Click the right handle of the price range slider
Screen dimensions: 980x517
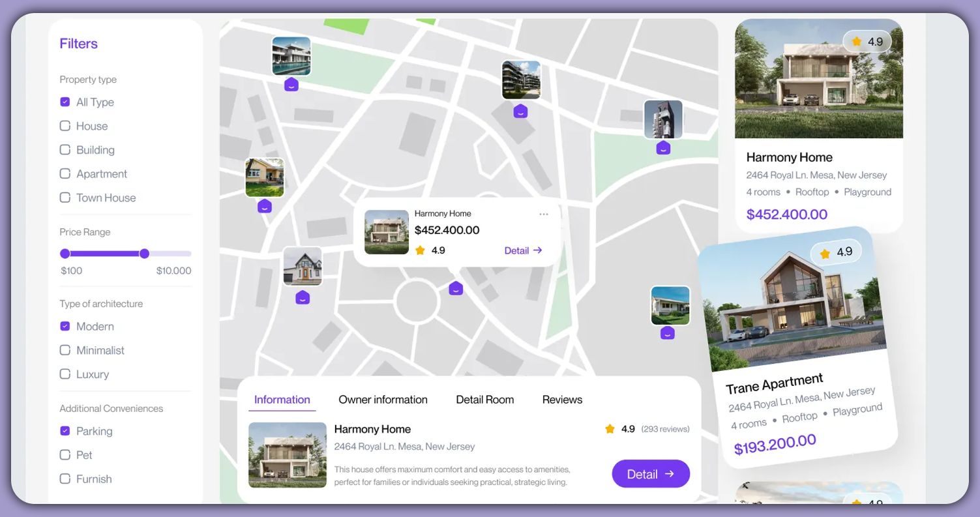[145, 254]
